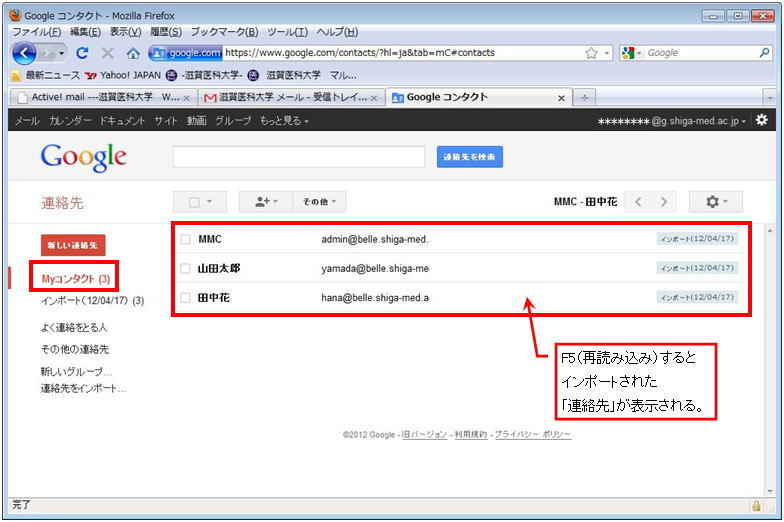
Task: Close the Google コンタクト tab
Action: click(x=562, y=98)
